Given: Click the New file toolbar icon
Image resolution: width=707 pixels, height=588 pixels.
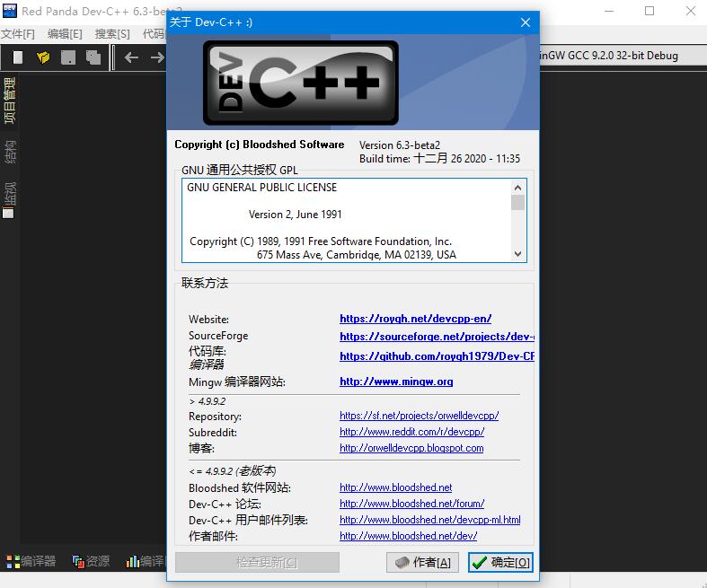Looking at the screenshot, I should 18,57.
